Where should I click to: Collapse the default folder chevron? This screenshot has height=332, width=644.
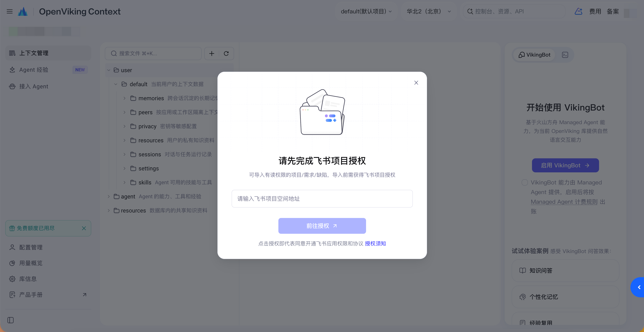tap(116, 84)
